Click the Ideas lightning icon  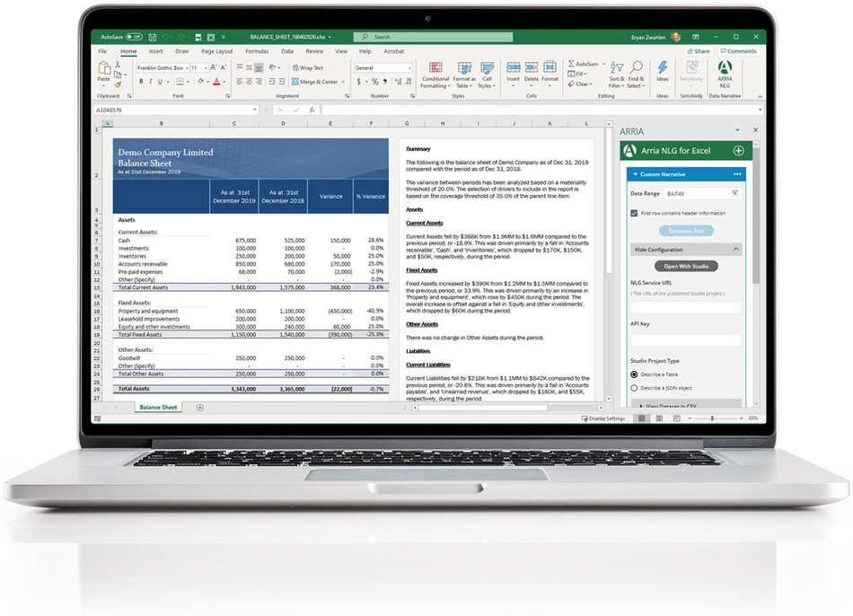pyautogui.click(x=662, y=67)
